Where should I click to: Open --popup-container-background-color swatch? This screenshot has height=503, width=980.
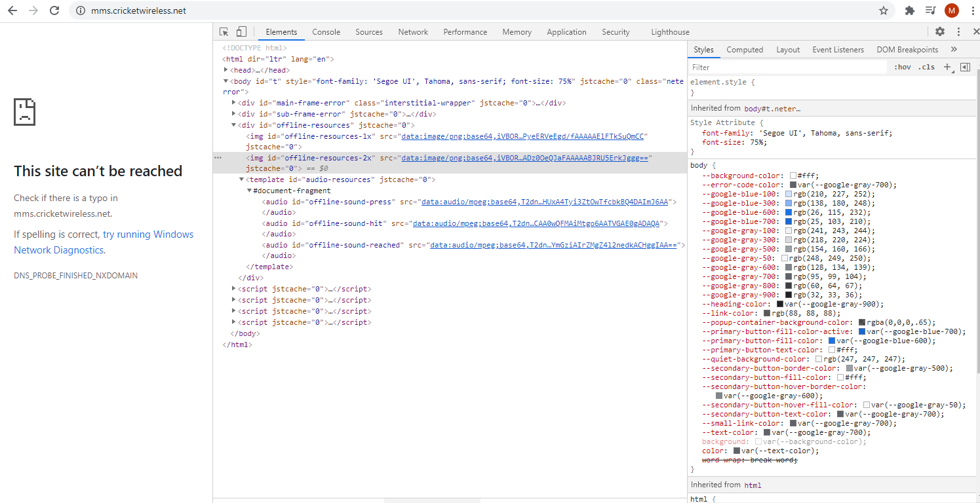[x=862, y=322]
